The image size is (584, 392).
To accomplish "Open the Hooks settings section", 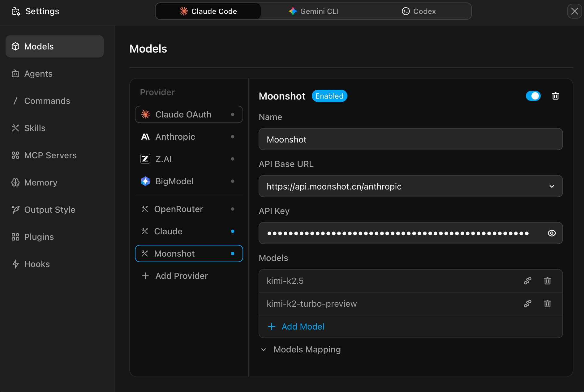I will pyautogui.click(x=37, y=264).
